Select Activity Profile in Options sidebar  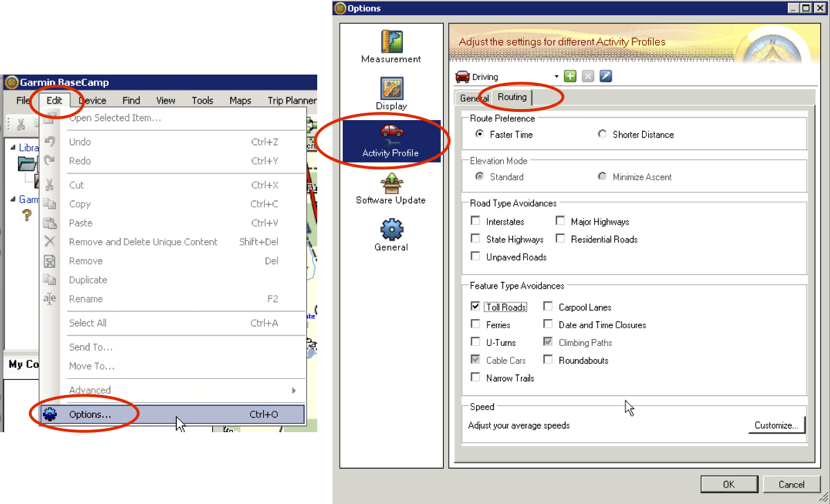coord(391,140)
